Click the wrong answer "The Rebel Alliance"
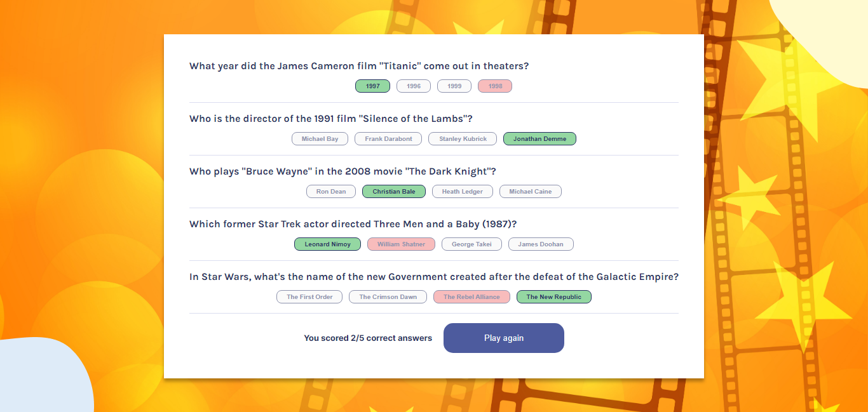Screen dimensions: 868x412 click(471, 296)
